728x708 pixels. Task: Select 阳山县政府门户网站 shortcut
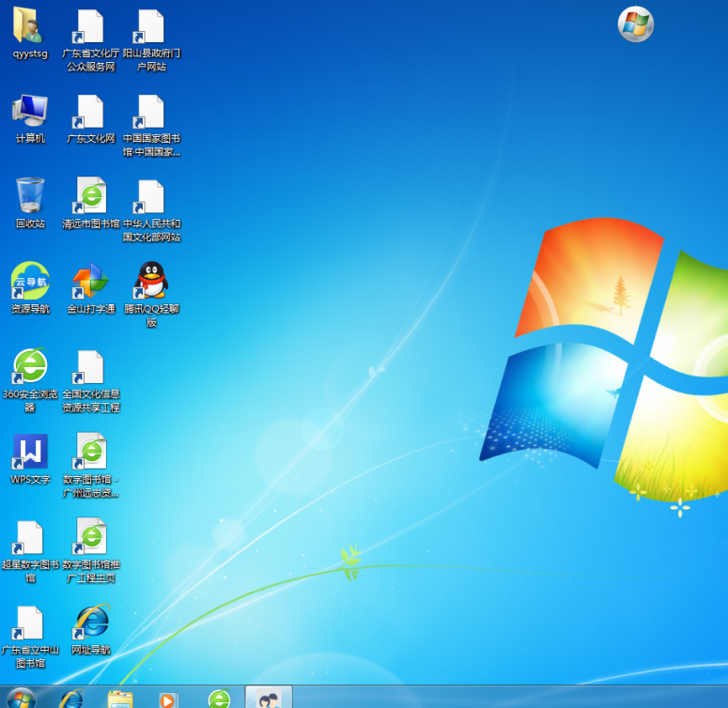pyautogui.click(x=150, y=26)
